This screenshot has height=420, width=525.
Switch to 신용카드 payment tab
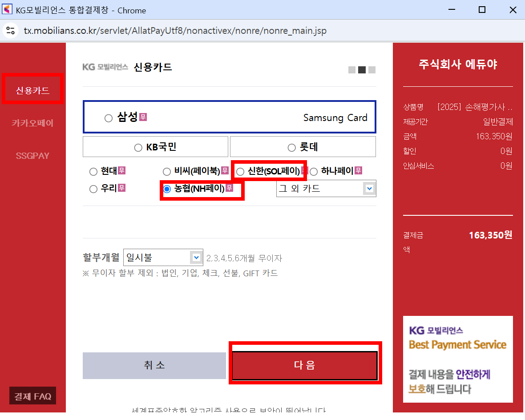click(32, 90)
